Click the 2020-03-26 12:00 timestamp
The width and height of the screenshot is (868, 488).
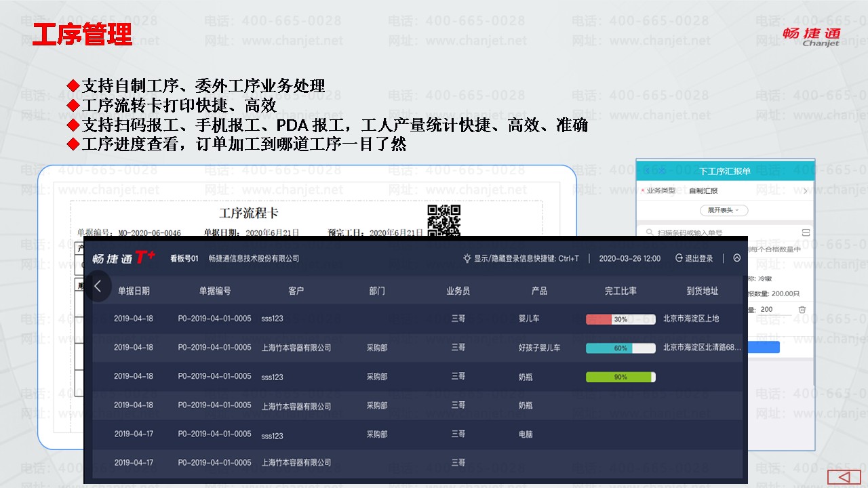(630, 258)
